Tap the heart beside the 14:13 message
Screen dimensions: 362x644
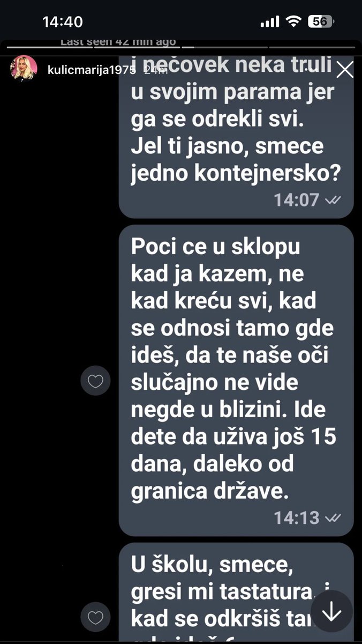coord(95,381)
